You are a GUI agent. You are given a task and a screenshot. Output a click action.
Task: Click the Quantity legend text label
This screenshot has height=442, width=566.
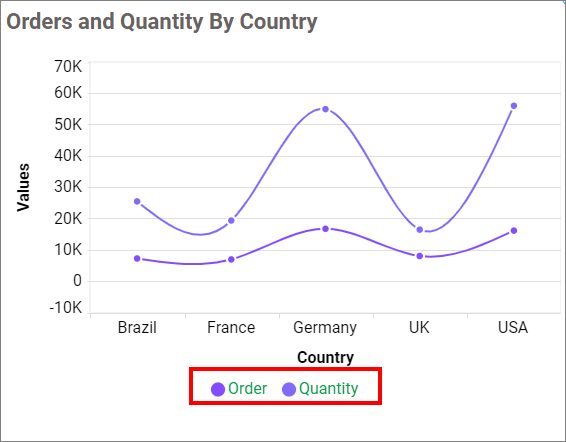(x=329, y=389)
